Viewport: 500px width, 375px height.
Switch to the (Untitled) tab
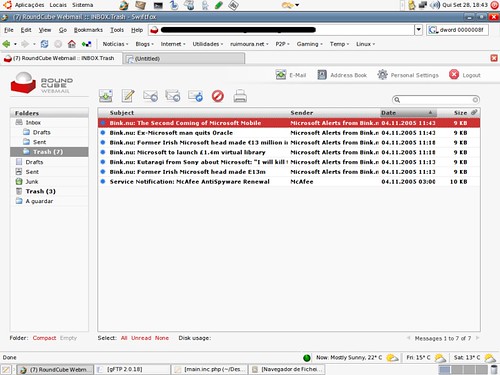pos(184,59)
